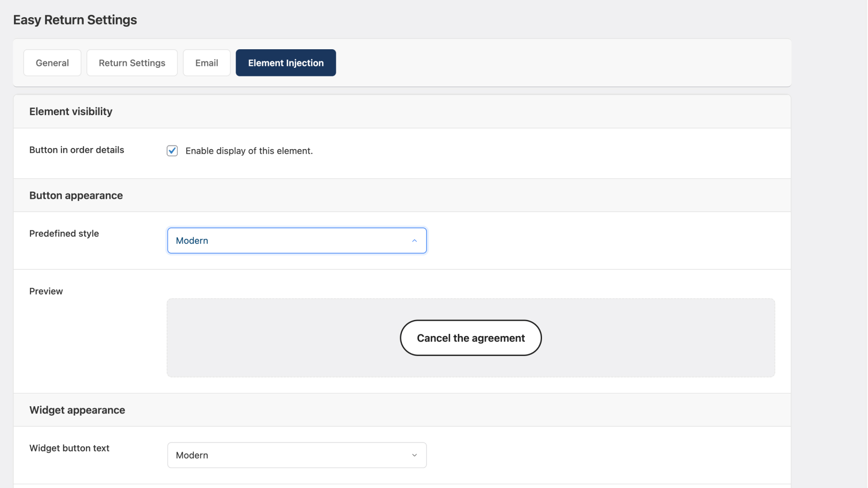Switch to the Element Injection tab

[285, 63]
